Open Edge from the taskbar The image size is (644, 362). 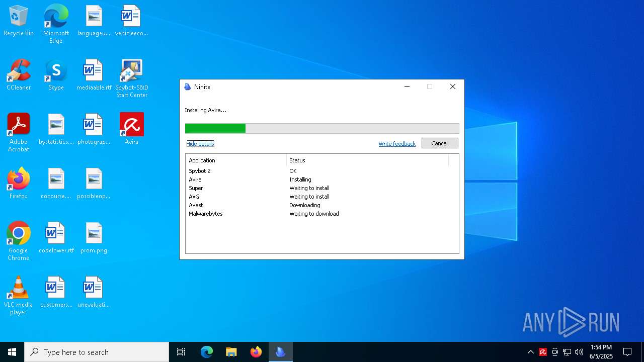[207, 352]
